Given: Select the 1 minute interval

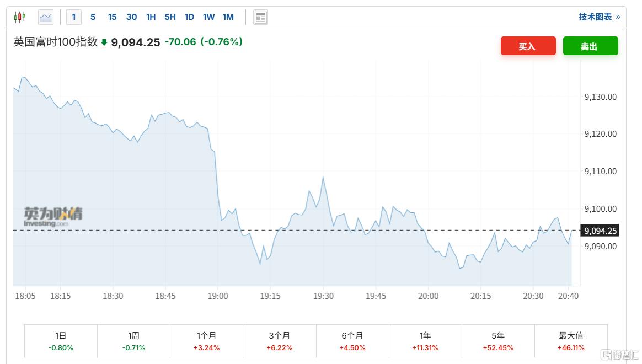Looking at the screenshot, I should tap(74, 17).
